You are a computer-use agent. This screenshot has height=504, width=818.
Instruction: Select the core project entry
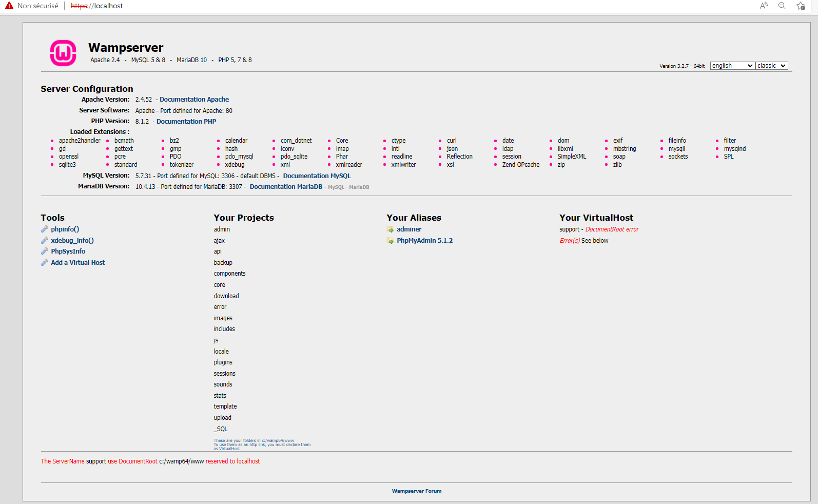click(x=220, y=285)
